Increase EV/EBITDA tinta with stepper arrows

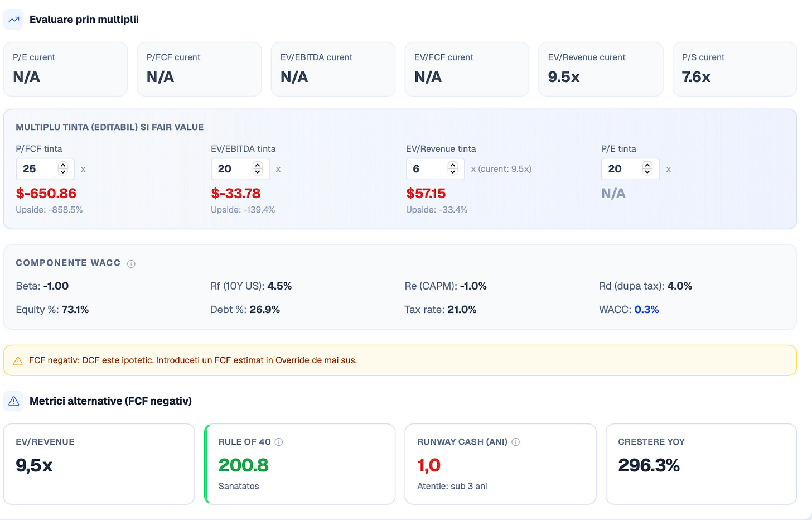(258, 166)
